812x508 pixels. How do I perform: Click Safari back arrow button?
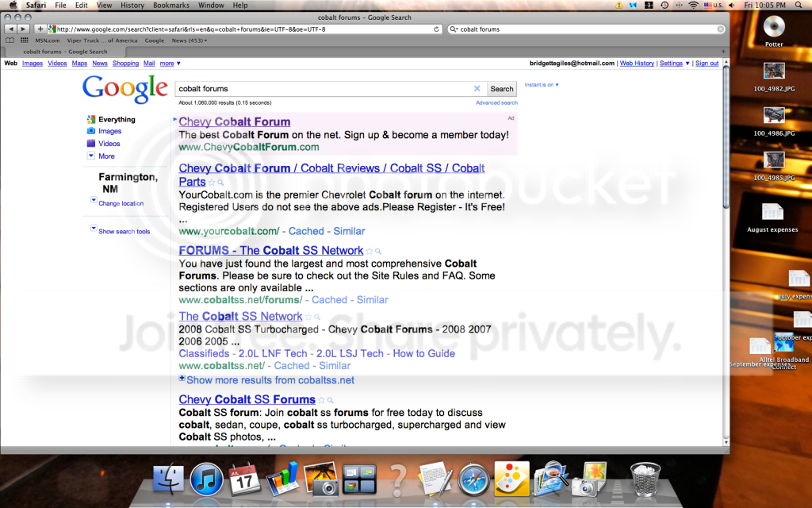point(10,29)
